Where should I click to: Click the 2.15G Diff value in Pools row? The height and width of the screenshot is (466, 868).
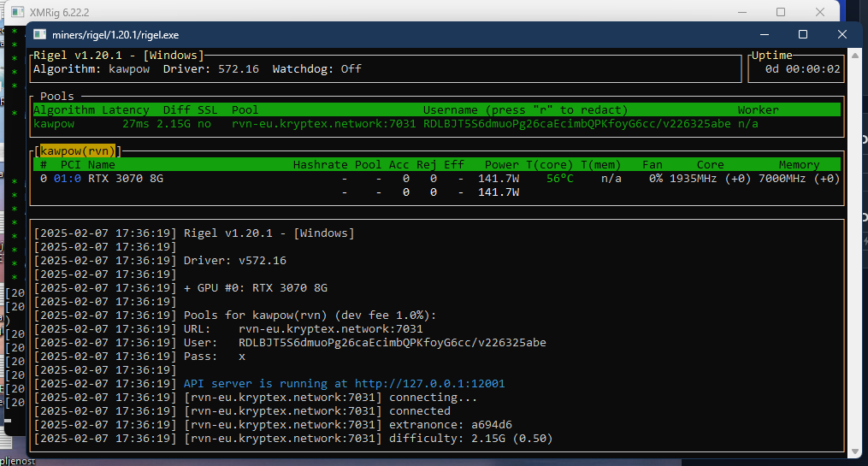(174, 124)
